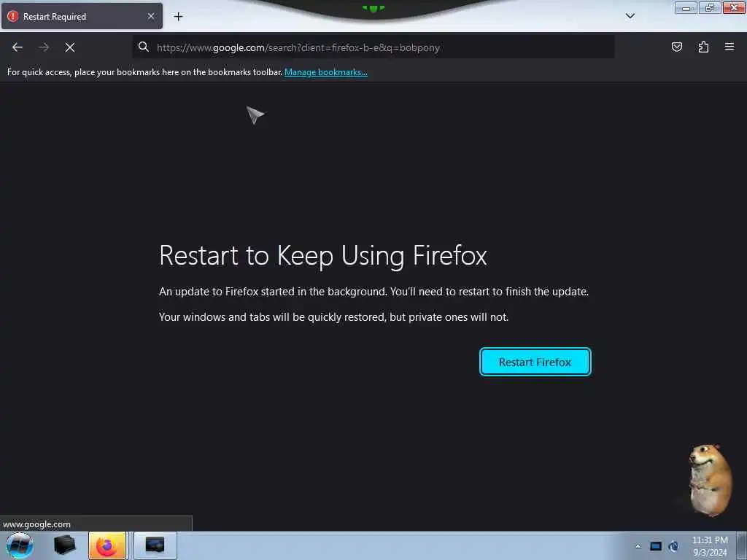Click the tray display icon
This screenshot has width=747, height=560.
pyautogui.click(x=656, y=546)
